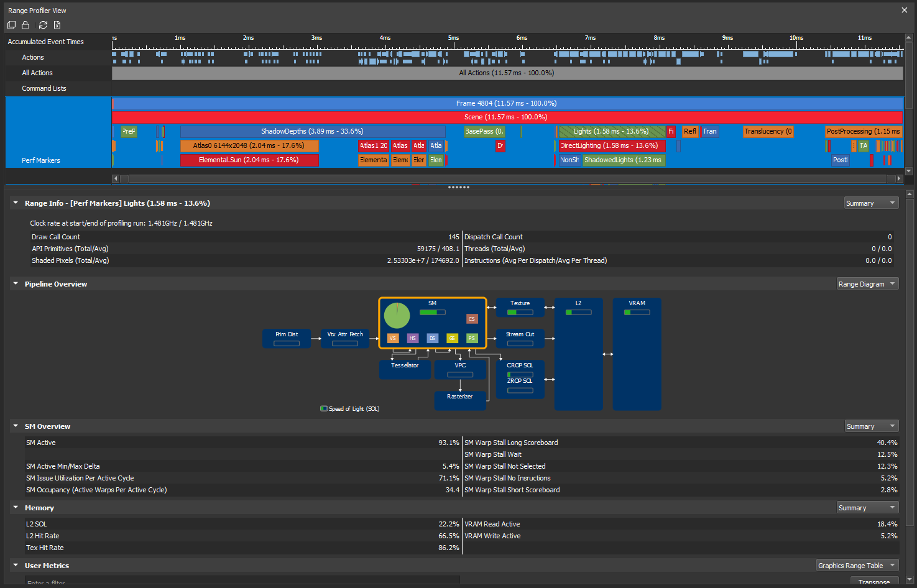Click the Tessellator pipeline block
Image resolution: width=917 pixels, height=588 pixels.
pos(405,370)
